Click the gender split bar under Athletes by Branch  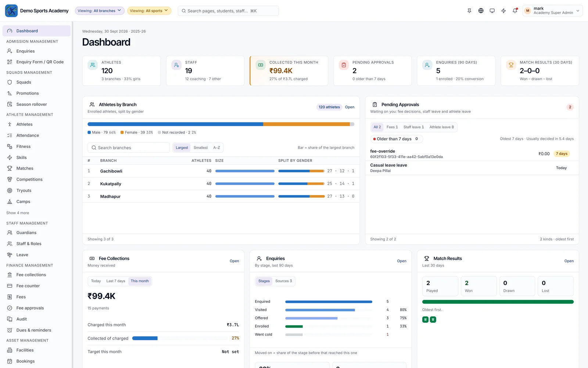tap(221, 124)
